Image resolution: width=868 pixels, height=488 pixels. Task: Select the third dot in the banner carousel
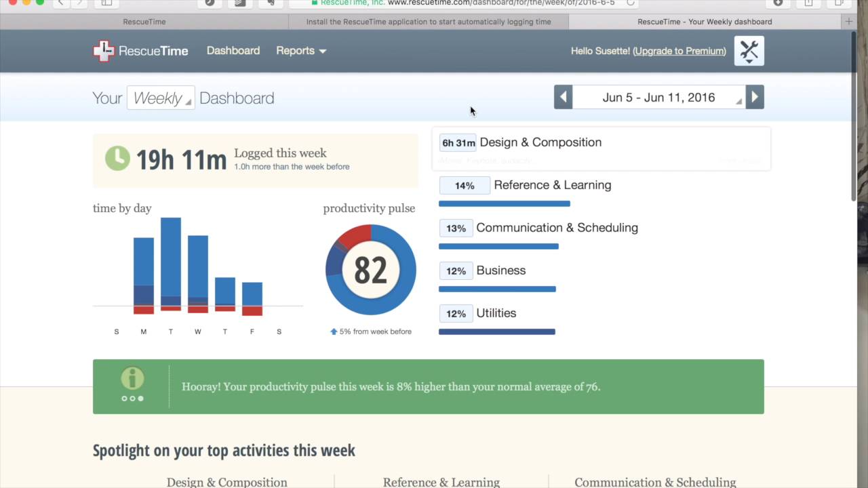tap(140, 399)
